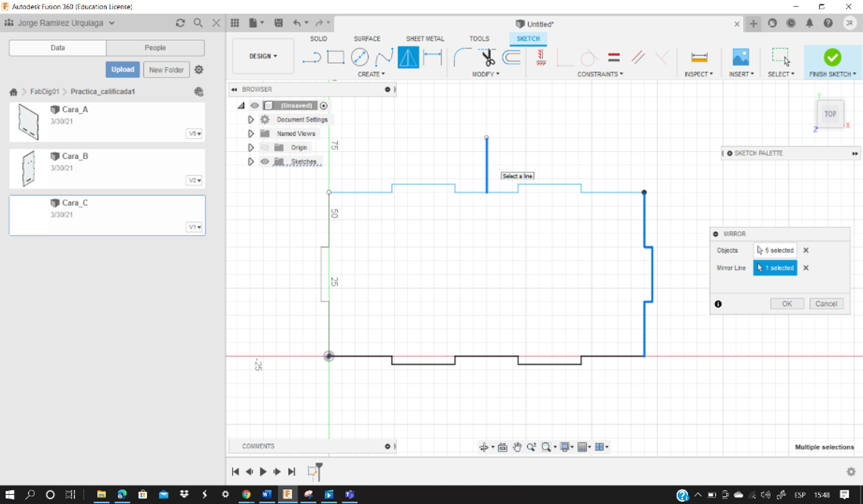863x504 pixels.
Task: Open the INSPECT dropdown menu
Action: [x=698, y=74]
